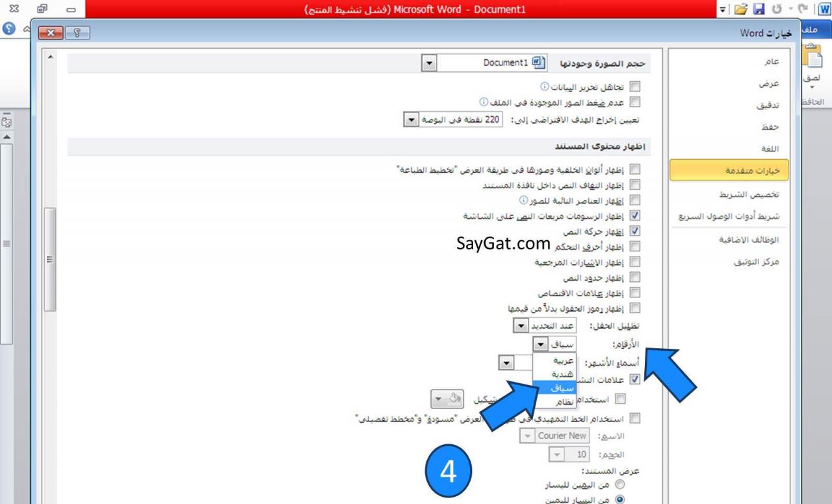This screenshot has width=832, height=504.
Task: Enable 'إظهار علامات الاقتصاص' checkbox
Action: 635,293
